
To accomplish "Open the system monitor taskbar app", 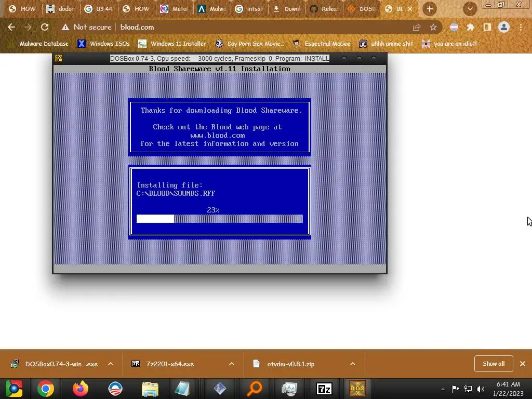I will (289, 389).
